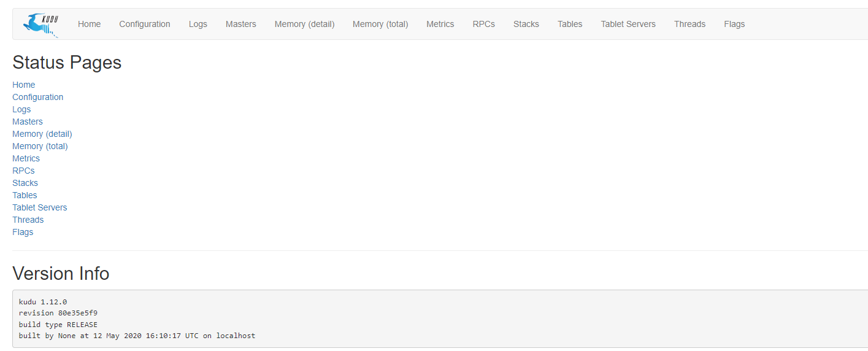Open Memory (total) in the navbar
This screenshot has width=868, height=351.
click(380, 24)
